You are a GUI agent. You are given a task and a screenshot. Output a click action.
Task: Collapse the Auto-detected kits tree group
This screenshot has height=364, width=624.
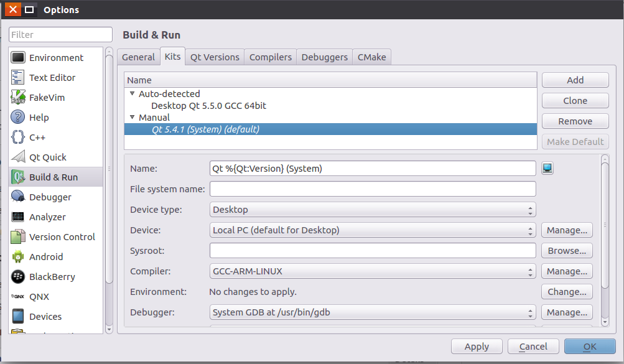point(132,94)
